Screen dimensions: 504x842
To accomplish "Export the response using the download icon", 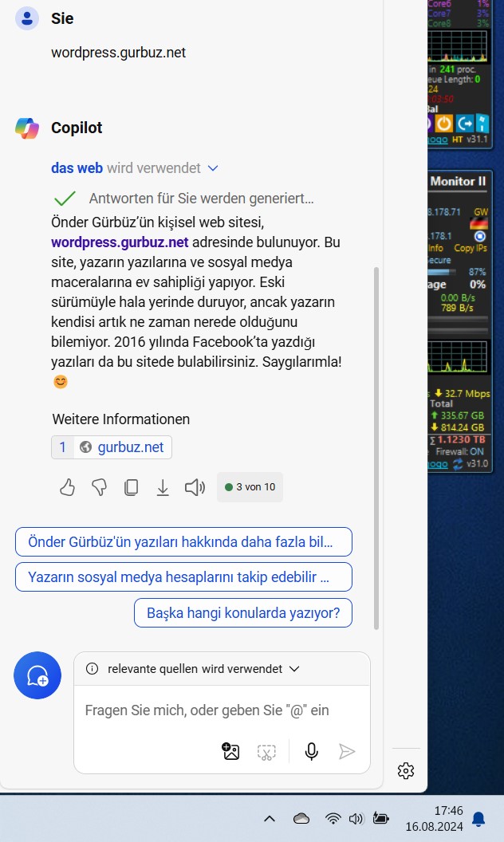I will point(163,487).
